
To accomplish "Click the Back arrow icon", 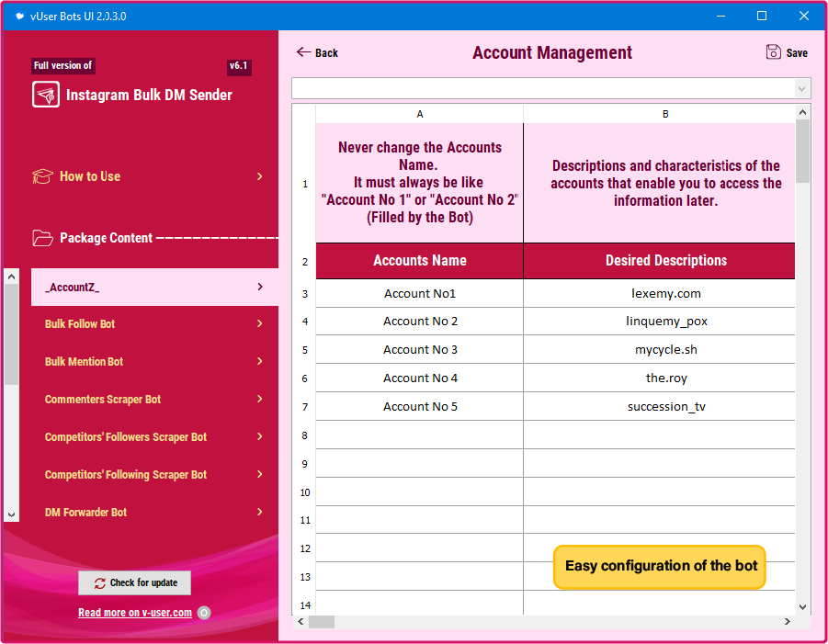I will [x=303, y=51].
